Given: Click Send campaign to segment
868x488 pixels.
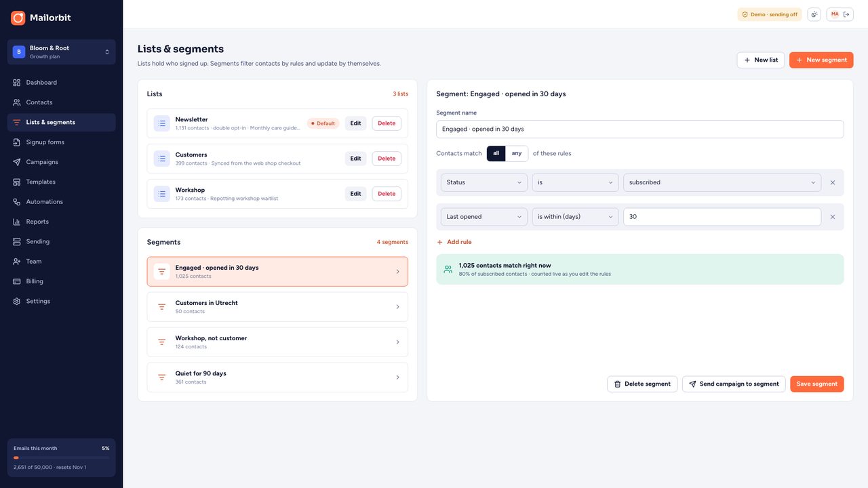Looking at the screenshot, I should coord(734,384).
